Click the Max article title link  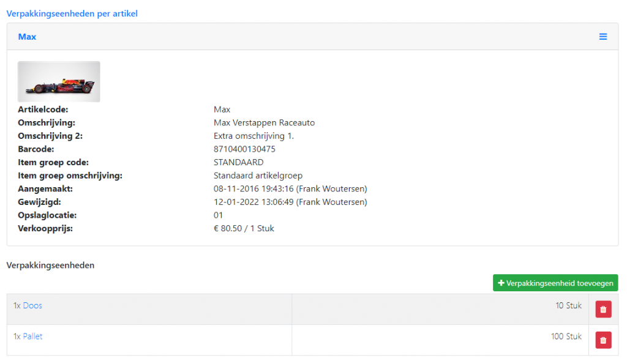point(27,37)
